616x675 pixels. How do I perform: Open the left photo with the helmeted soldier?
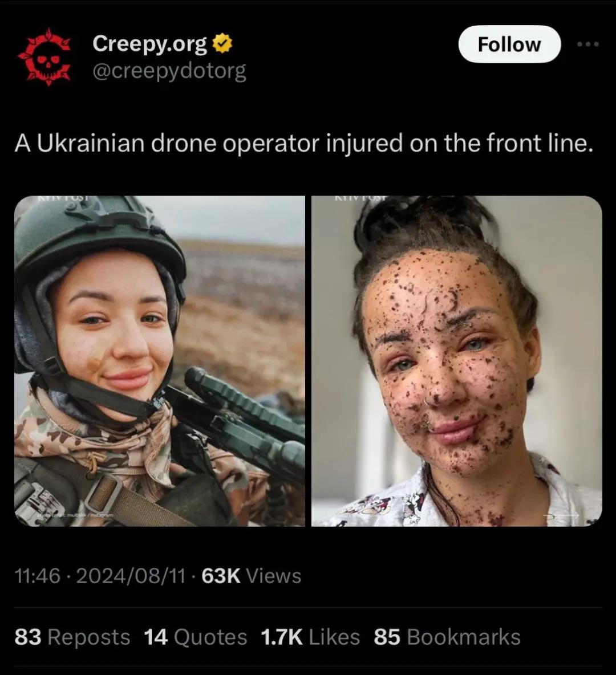pos(159,361)
